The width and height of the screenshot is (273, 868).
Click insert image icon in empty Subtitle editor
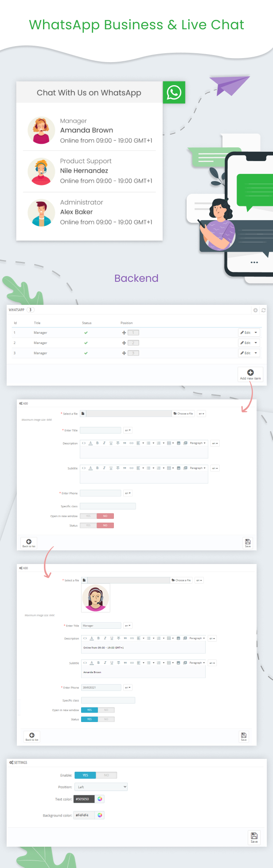(x=179, y=468)
